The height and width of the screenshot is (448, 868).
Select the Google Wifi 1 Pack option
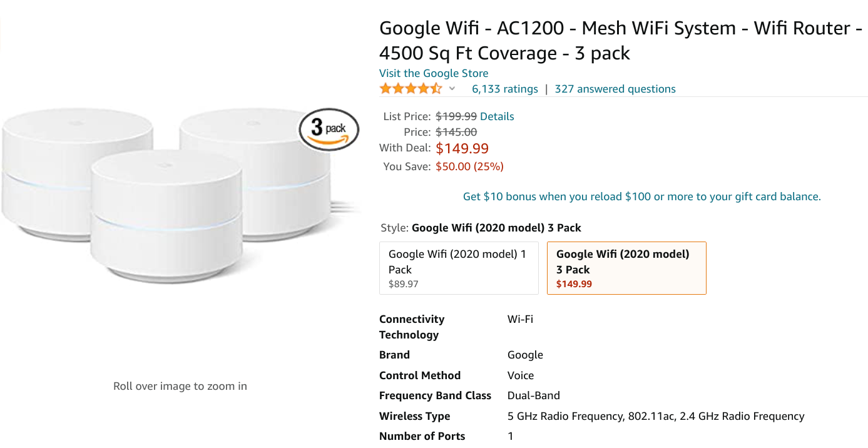click(459, 268)
